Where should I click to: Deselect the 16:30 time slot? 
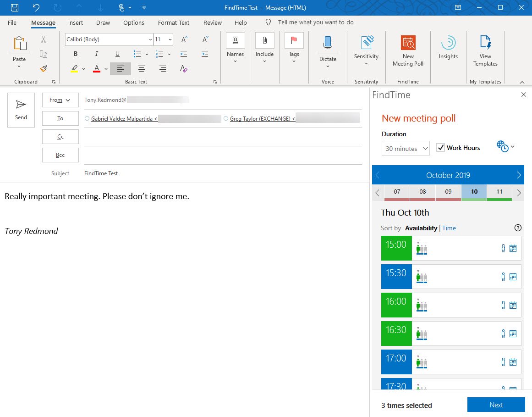396,334
